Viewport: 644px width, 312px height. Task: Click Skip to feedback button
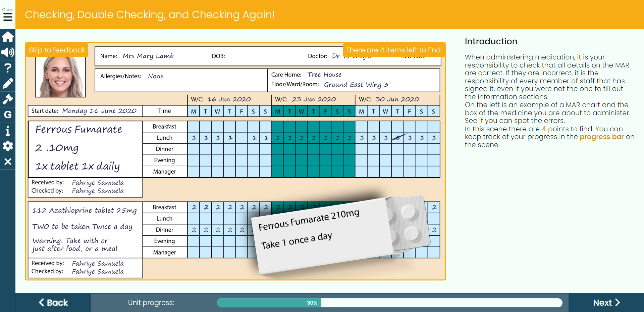point(57,50)
